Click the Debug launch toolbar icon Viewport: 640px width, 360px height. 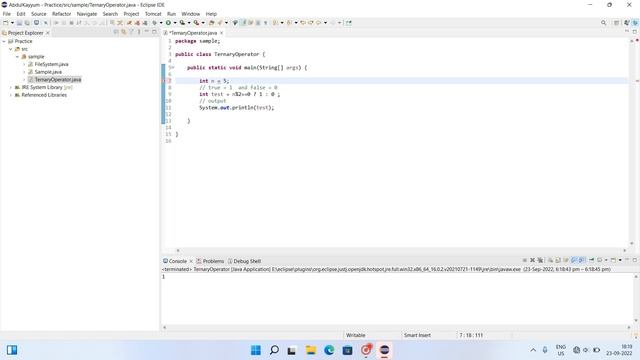tap(155, 23)
